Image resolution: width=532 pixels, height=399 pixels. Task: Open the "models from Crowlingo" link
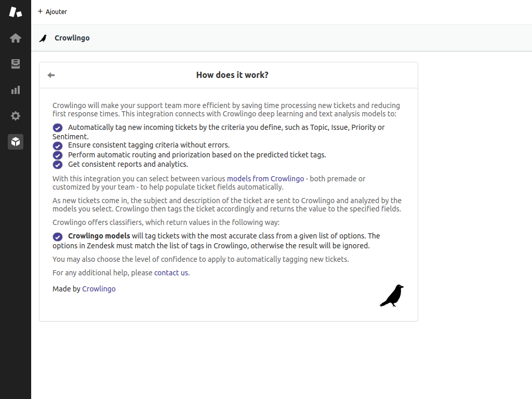[265, 179]
